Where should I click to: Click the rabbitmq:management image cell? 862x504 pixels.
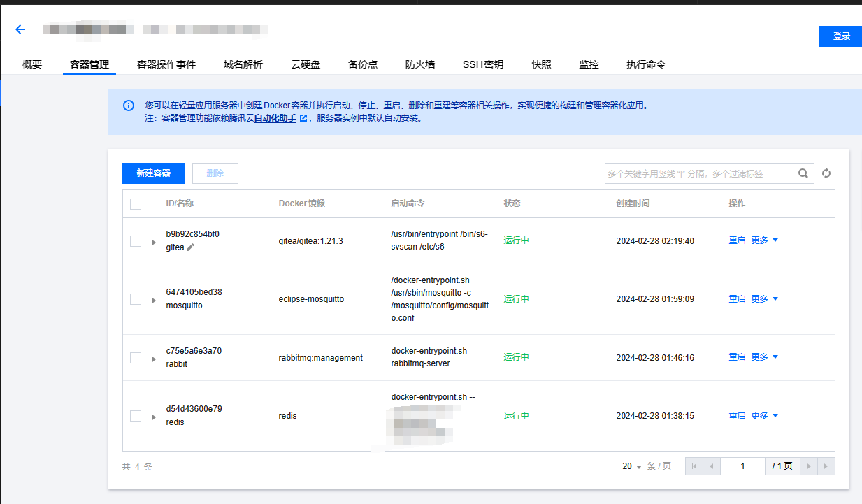[x=321, y=358]
